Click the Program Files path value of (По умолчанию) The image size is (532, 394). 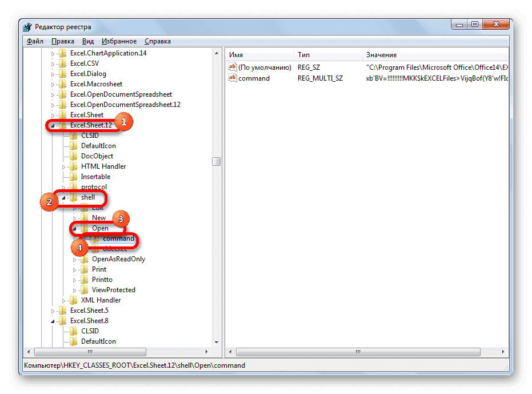pyautogui.click(x=437, y=67)
